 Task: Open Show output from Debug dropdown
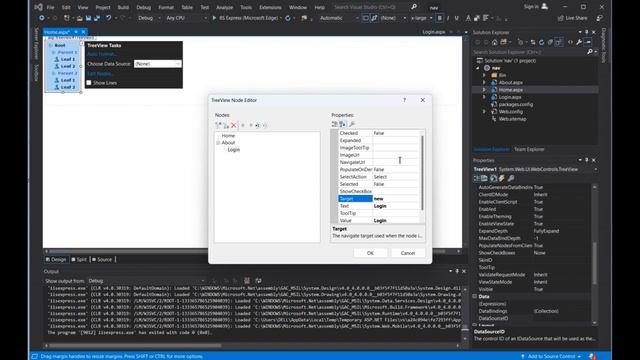tap(146, 281)
